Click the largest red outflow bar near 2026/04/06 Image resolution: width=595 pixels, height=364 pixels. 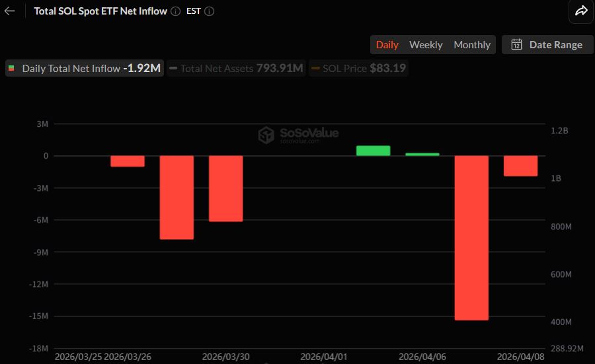471,238
